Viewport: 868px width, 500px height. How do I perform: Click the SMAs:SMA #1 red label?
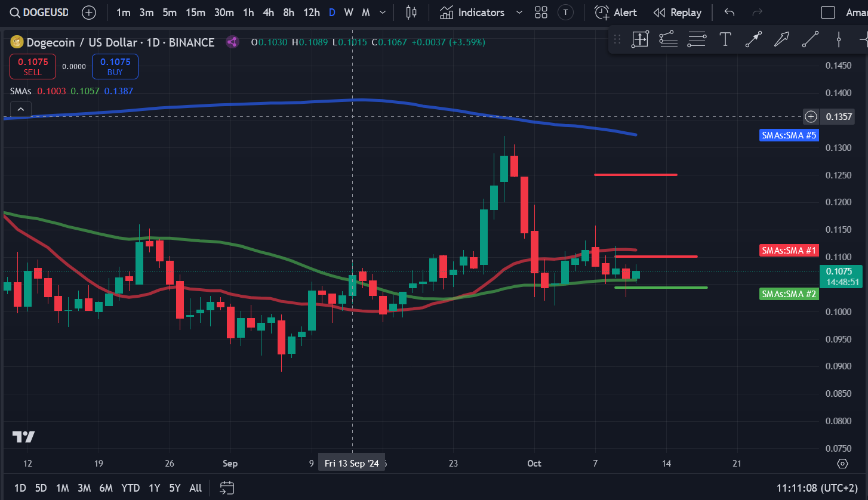point(789,251)
